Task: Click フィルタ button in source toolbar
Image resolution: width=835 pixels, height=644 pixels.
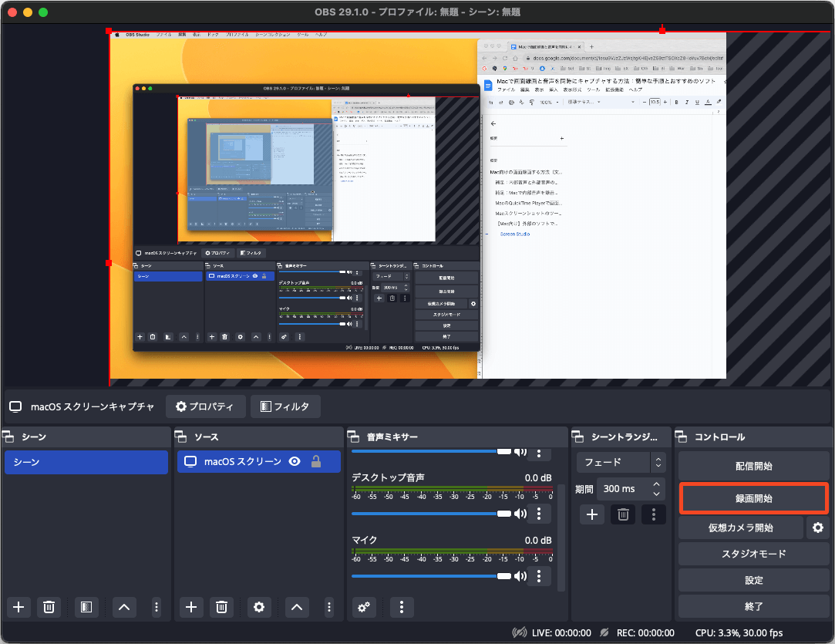Action: [x=285, y=406]
